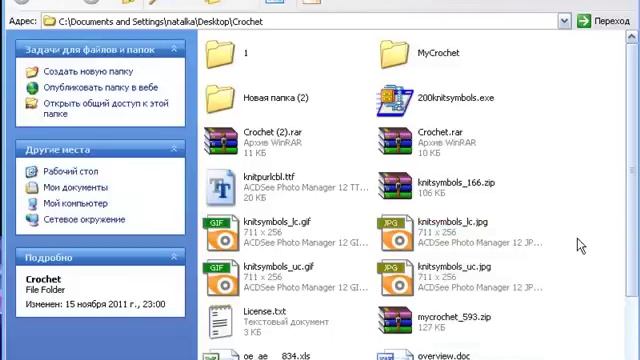The image size is (640, 360).
Task: Select the file name knitsymbols_166.zip
Action: pyautogui.click(x=456, y=182)
